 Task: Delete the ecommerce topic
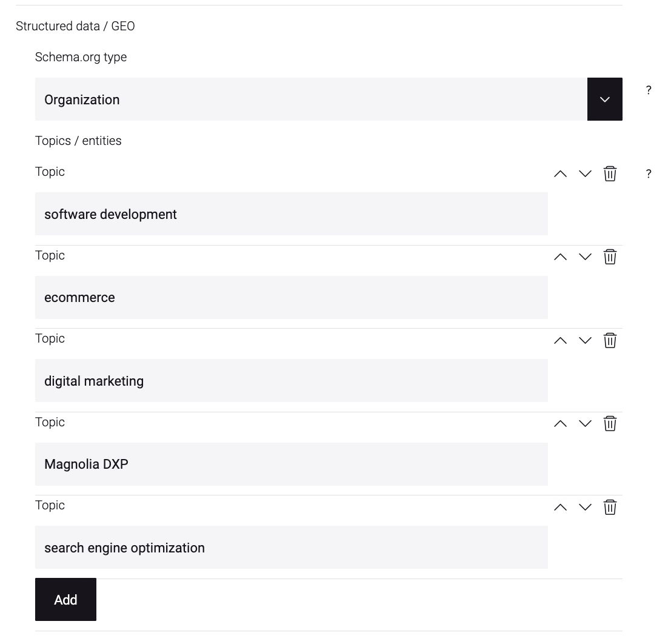pos(610,257)
